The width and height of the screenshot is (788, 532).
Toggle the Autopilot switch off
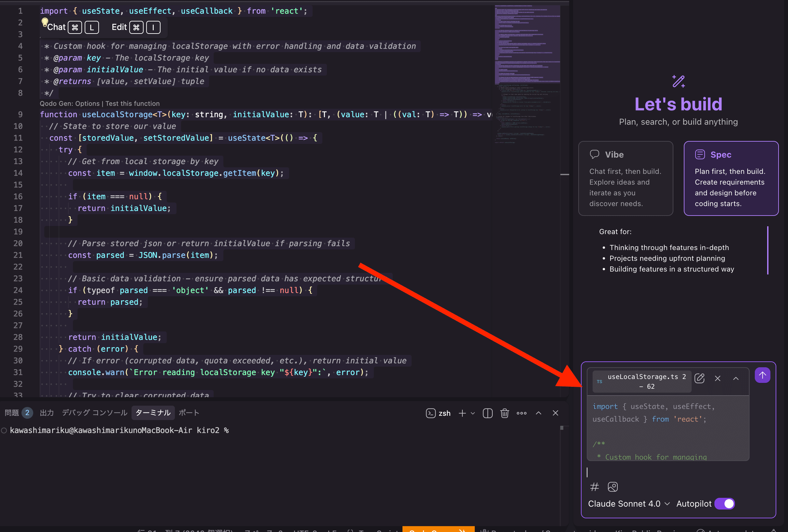724,504
